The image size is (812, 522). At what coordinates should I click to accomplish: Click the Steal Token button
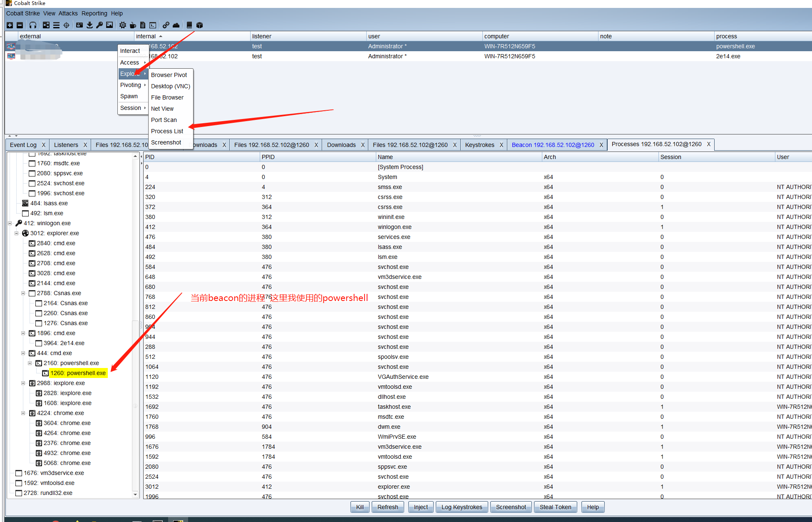556,507
